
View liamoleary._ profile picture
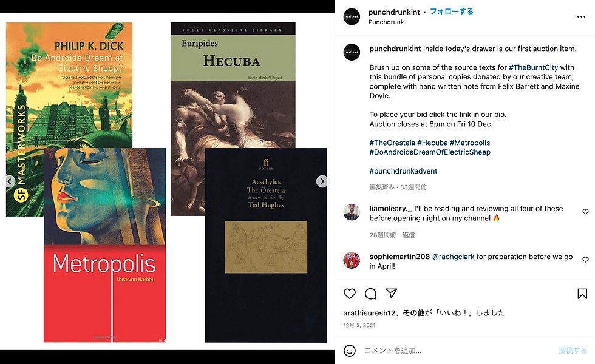tap(352, 212)
